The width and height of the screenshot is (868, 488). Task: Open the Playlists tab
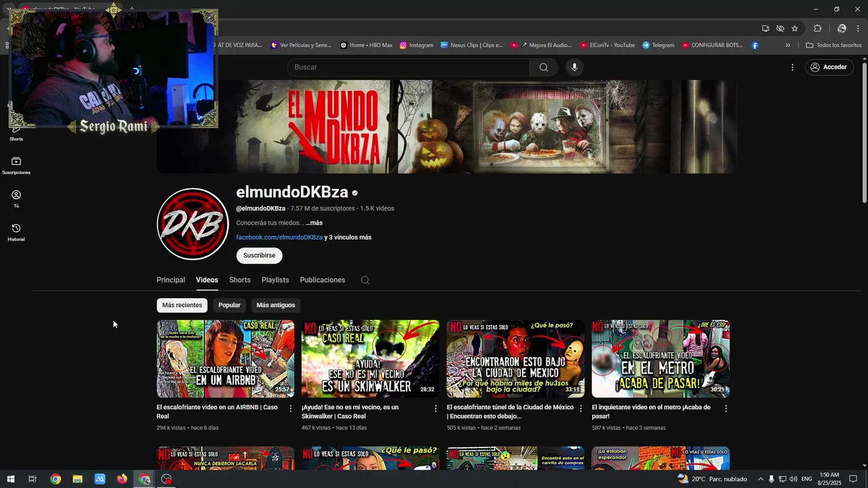pos(275,280)
